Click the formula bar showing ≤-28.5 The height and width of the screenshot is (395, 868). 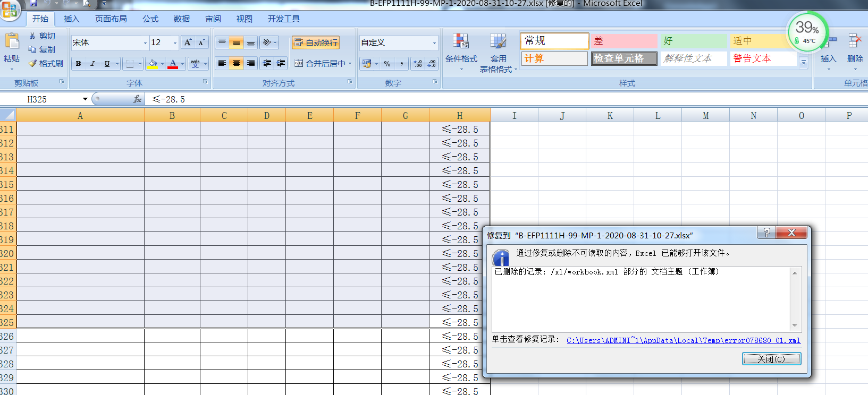coord(508,99)
